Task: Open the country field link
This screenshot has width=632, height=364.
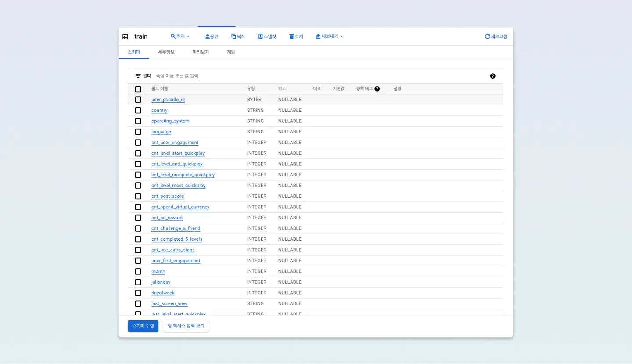Action: pos(159,111)
